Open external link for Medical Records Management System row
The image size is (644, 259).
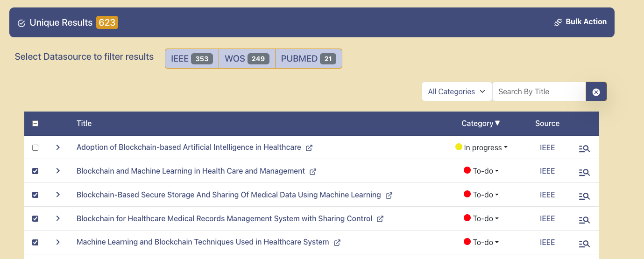click(x=380, y=219)
